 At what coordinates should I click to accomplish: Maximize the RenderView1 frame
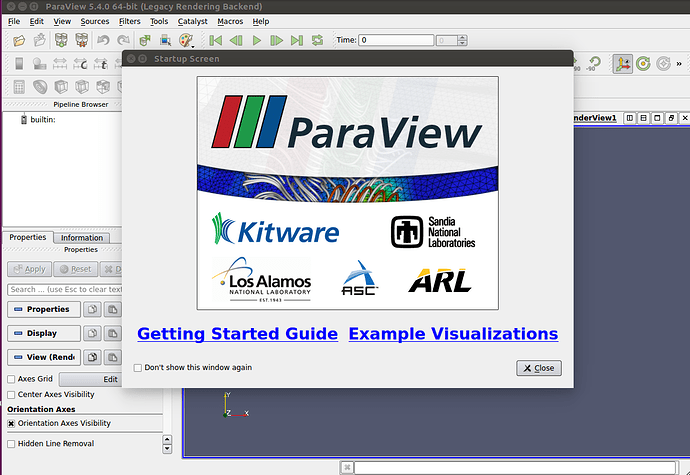(657, 118)
